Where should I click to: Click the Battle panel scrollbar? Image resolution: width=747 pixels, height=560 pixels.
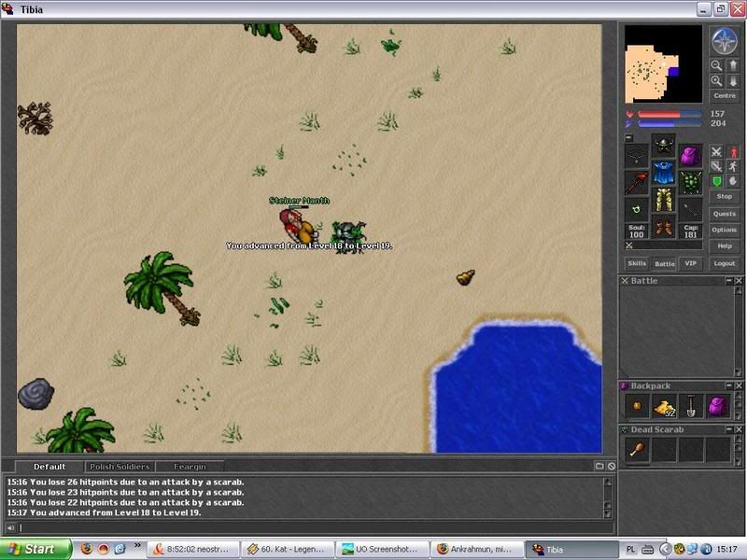(738, 331)
